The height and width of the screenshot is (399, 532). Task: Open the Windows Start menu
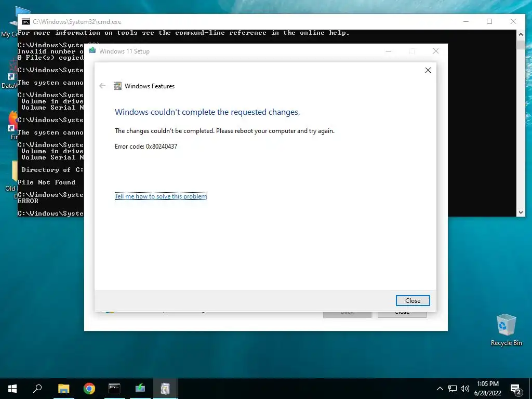coord(12,389)
